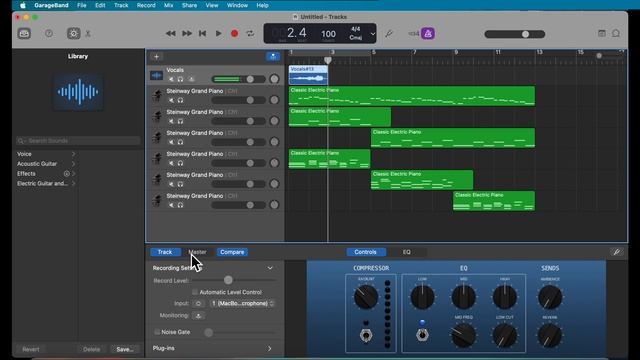Expand the Voice category in Library

[73, 154]
